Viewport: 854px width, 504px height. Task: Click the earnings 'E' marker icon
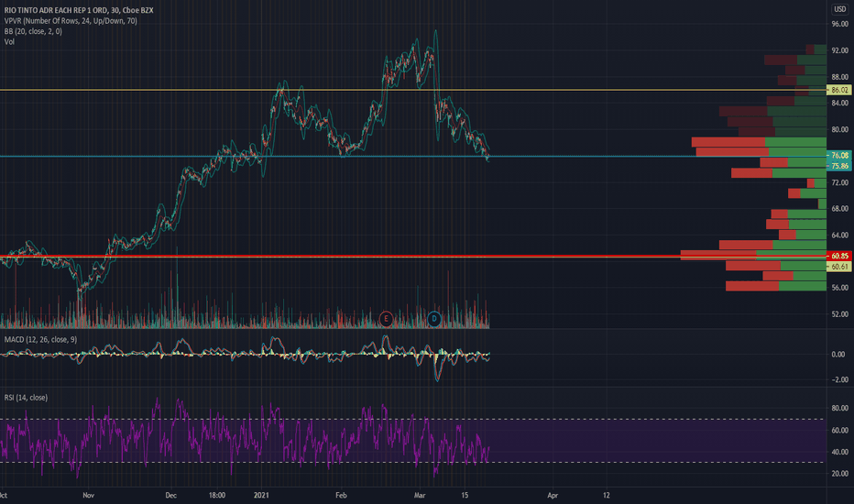pos(386,319)
